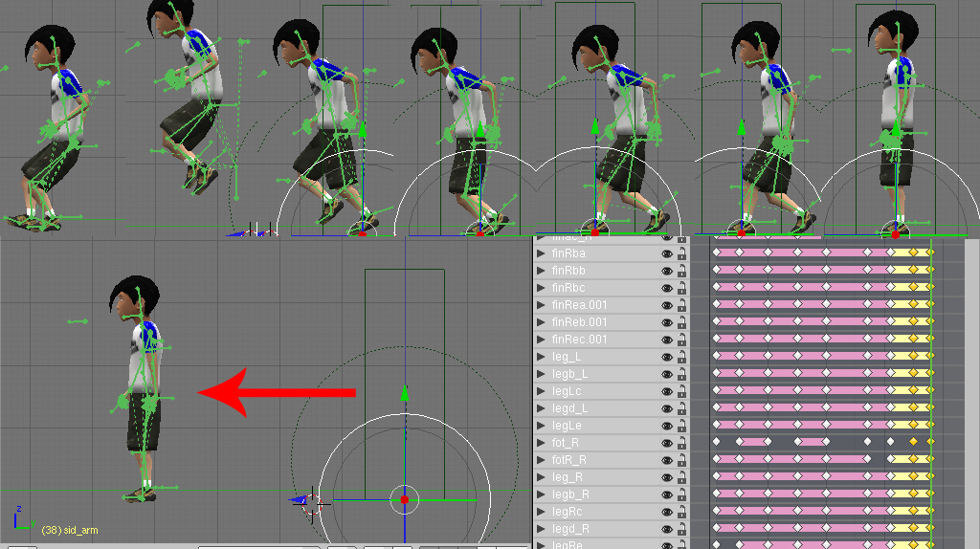Select the leg_R channel name

(568, 478)
